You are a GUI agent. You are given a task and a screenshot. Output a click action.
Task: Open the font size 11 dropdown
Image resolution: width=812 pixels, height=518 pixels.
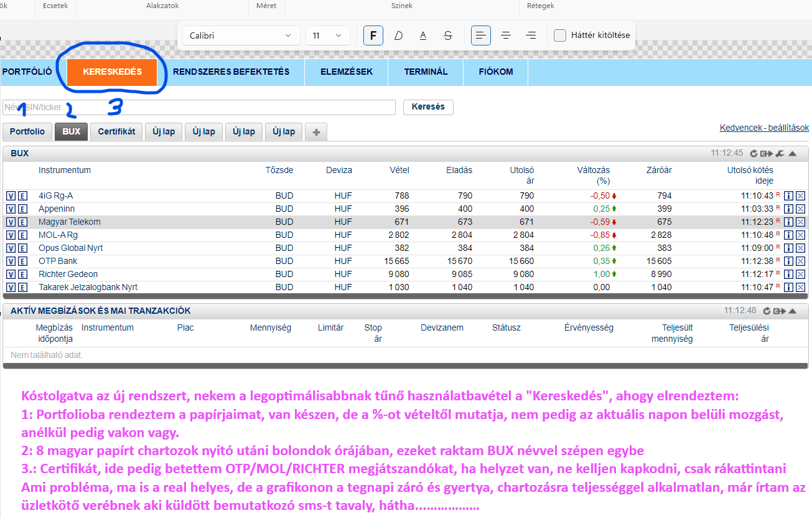(x=327, y=35)
